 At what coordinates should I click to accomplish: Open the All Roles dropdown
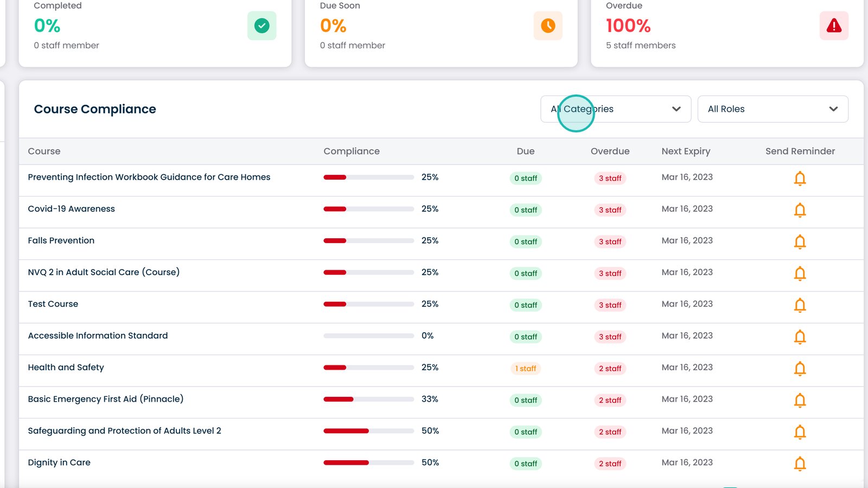[772, 109]
